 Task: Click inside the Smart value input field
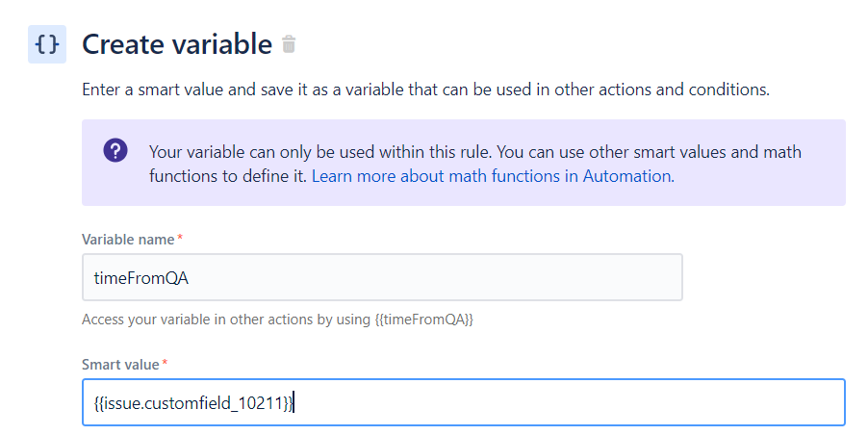coord(463,402)
